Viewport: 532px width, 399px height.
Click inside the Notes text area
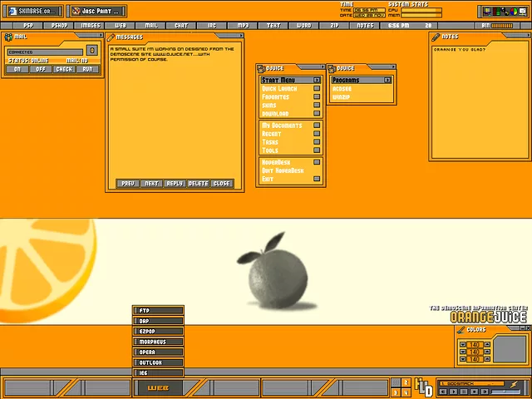478,100
